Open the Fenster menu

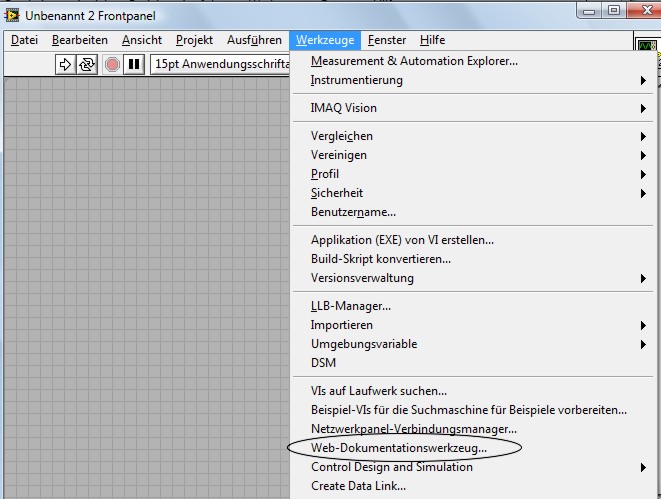coord(387,40)
